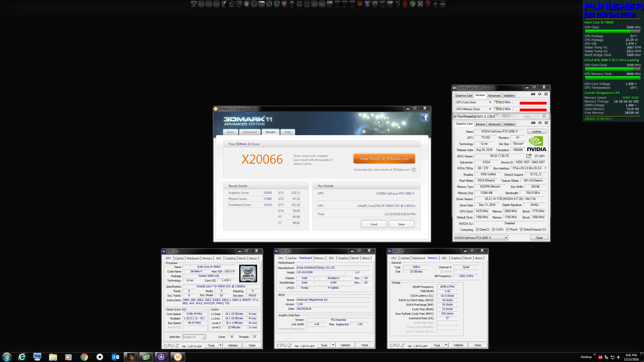The width and height of the screenshot is (644, 362).
Task: Toggle the UEFI checkbox in GPU-Z
Action: (536, 156)
